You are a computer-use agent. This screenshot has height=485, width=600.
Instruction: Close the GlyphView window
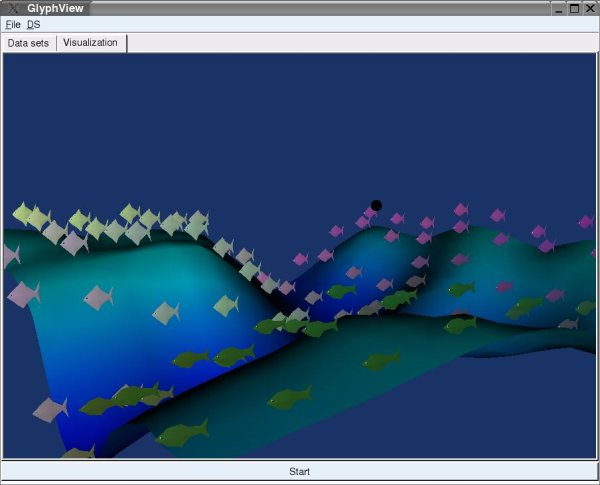[590, 8]
